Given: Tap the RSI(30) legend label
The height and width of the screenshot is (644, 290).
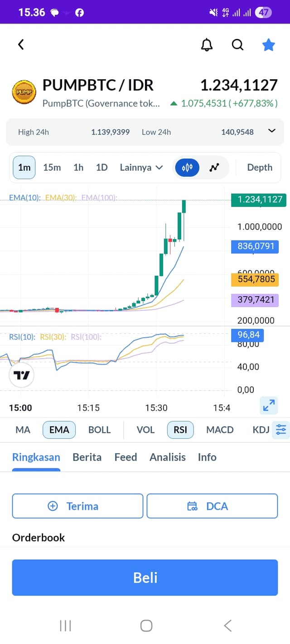Looking at the screenshot, I should [x=53, y=336].
